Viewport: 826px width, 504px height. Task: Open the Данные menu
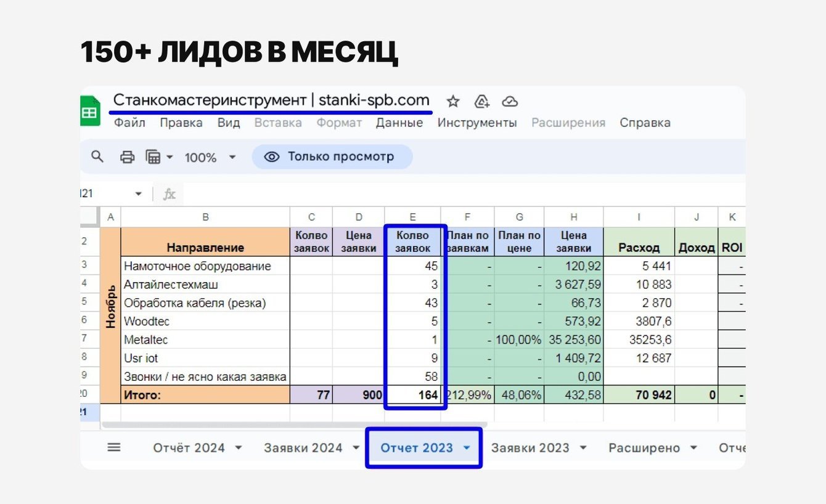click(399, 123)
